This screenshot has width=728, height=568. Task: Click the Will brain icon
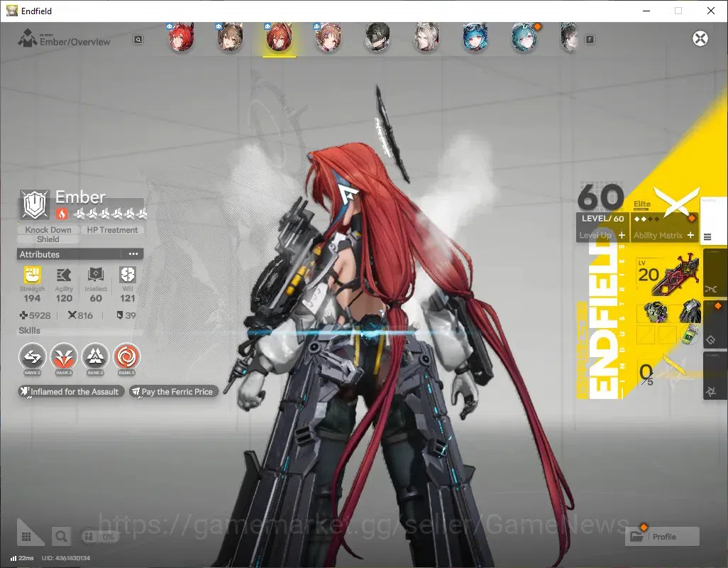tap(127, 275)
